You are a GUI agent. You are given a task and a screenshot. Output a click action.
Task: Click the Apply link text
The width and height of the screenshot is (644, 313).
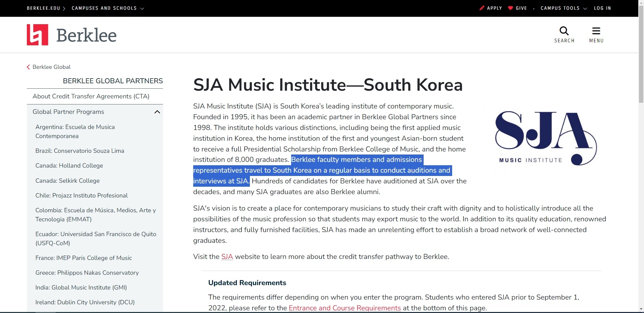click(x=494, y=8)
